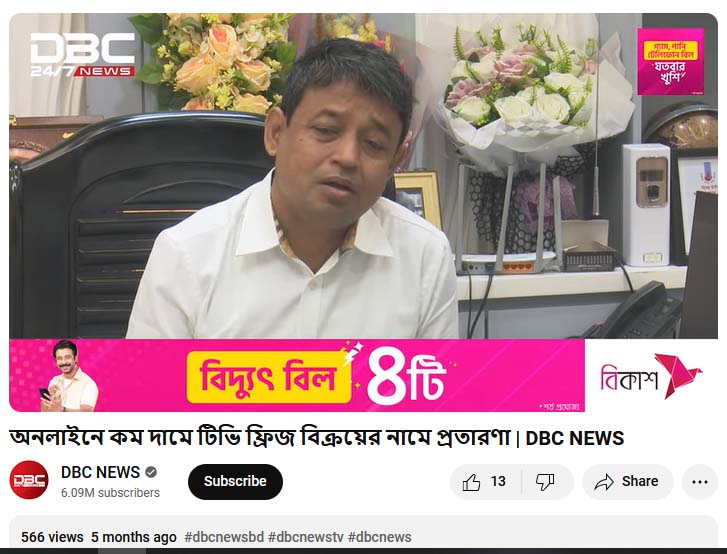
Task: Open the #dbcnewsbd hashtag
Action: pyautogui.click(x=224, y=537)
